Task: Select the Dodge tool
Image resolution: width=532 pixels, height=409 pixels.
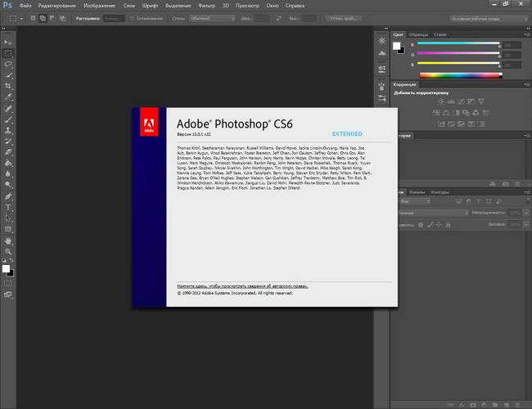Action: tap(8, 185)
